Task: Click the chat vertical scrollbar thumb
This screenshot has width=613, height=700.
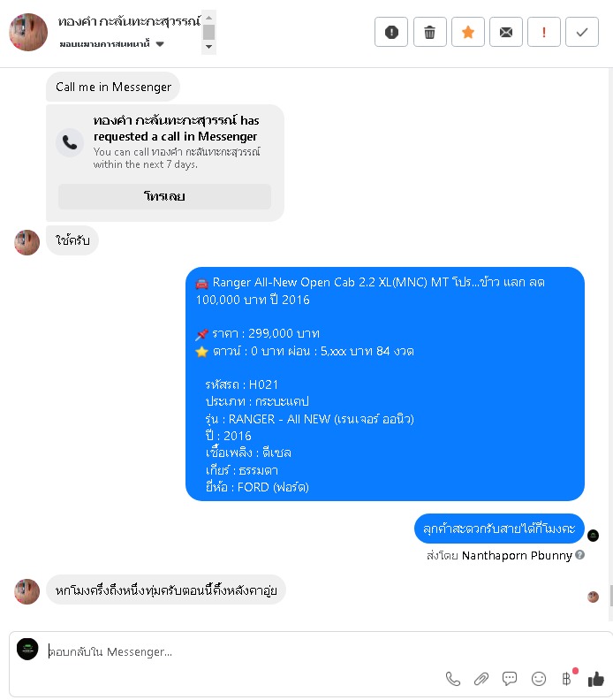Action: pyautogui.click(x=610, y=596)
